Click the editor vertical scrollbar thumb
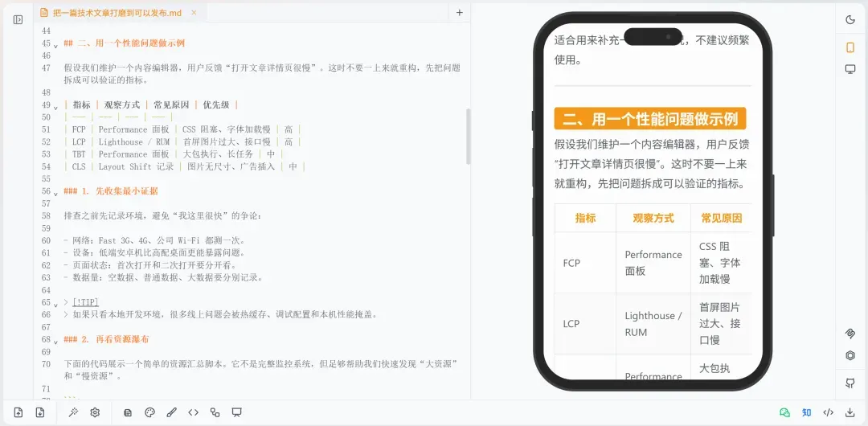868x426 pixels. pos(469,137)
